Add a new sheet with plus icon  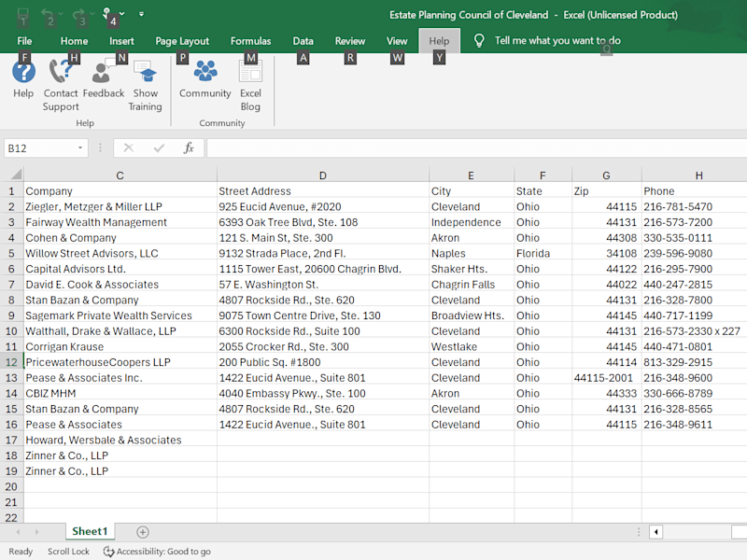pos(143,532)
